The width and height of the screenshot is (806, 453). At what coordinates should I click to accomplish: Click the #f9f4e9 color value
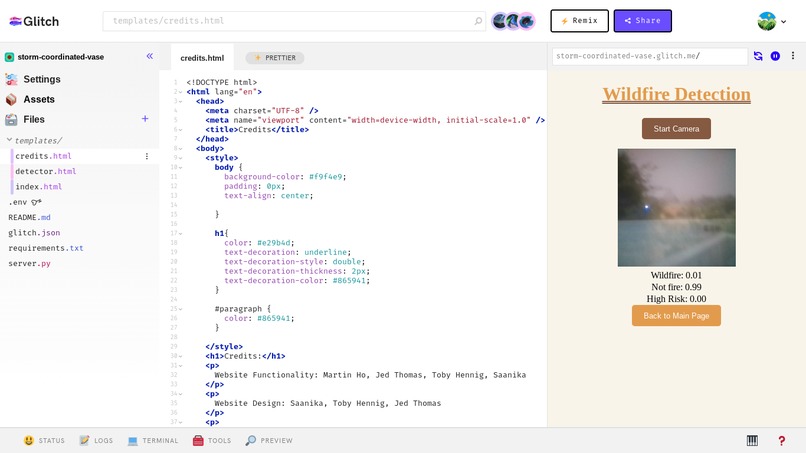click(x=326, y=177)
